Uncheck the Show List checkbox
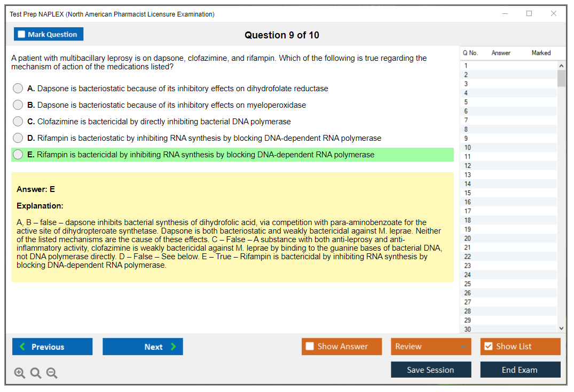 tap(488, 347)
